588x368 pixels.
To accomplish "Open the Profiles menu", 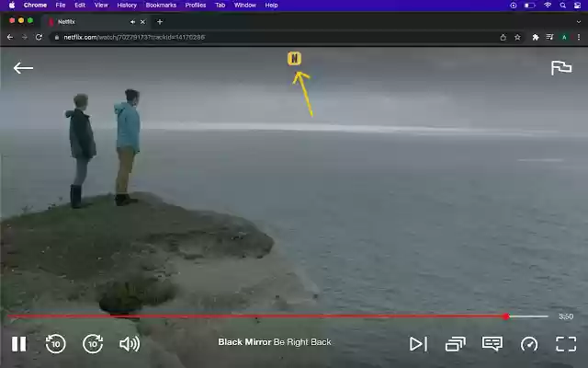I will point(196,6).
